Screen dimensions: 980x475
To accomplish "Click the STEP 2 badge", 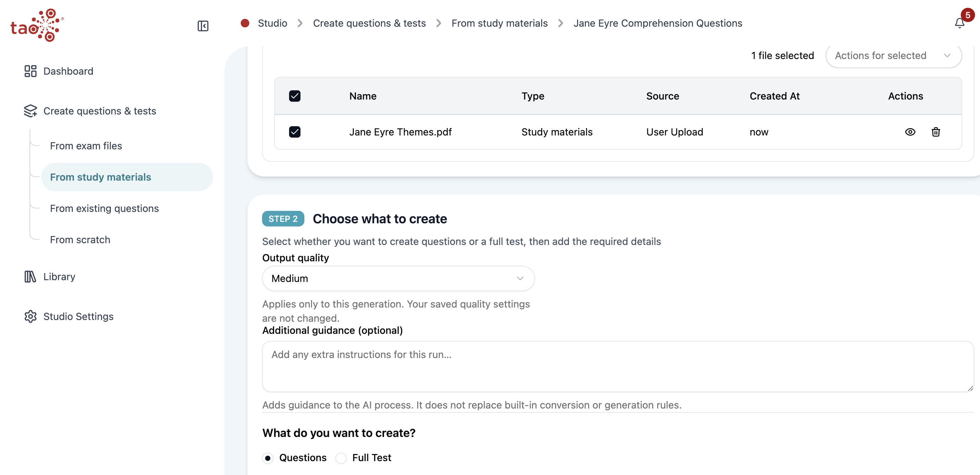I will tap(283, 219).
